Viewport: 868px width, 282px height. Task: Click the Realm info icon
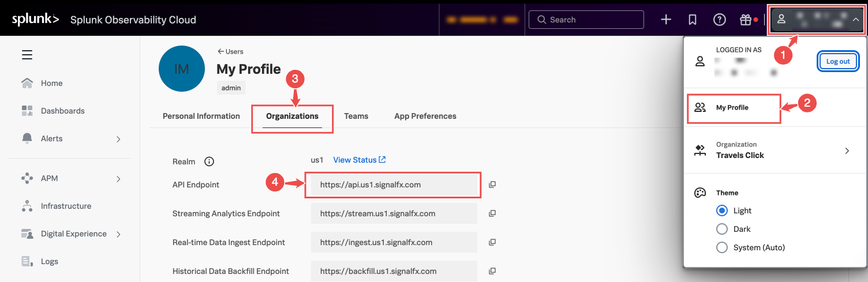pyautogui.click(x=209, y=161)
